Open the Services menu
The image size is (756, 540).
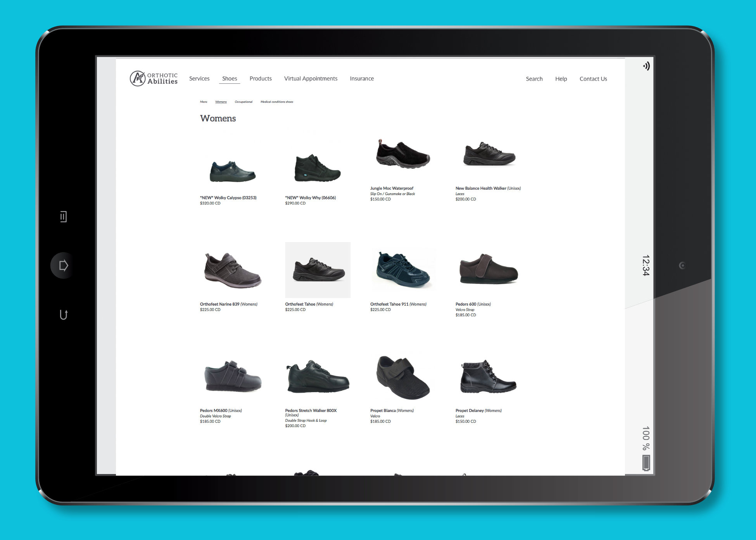point(199,78)
